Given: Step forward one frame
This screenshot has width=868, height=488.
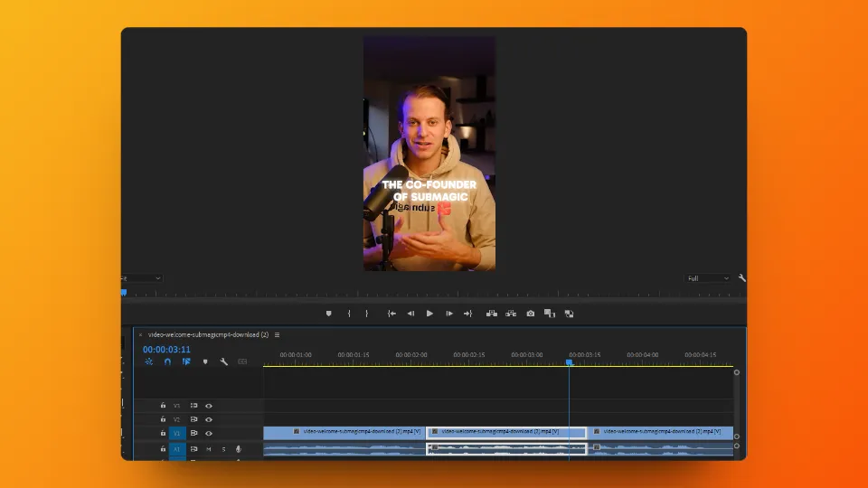Looking at the screenshot, I should click(x=449, y=314).
